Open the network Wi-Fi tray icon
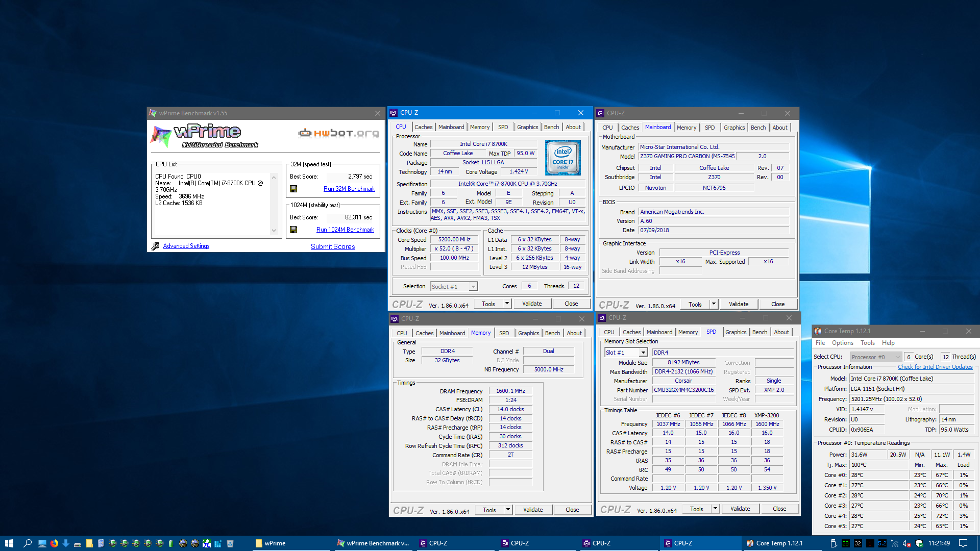 895,543
